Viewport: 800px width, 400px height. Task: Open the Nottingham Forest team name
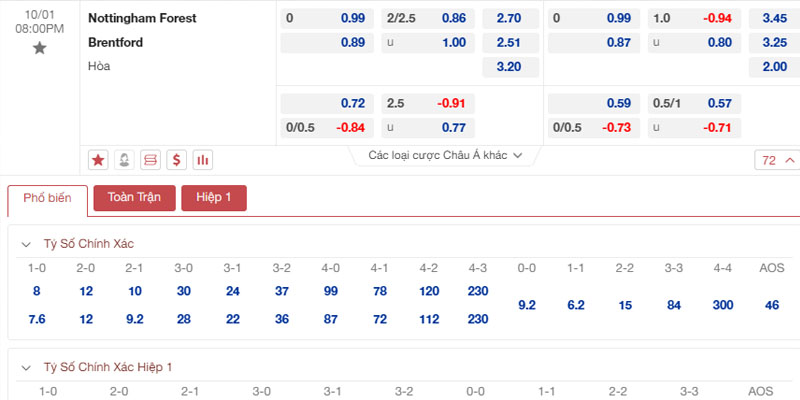tap(142, 18)
